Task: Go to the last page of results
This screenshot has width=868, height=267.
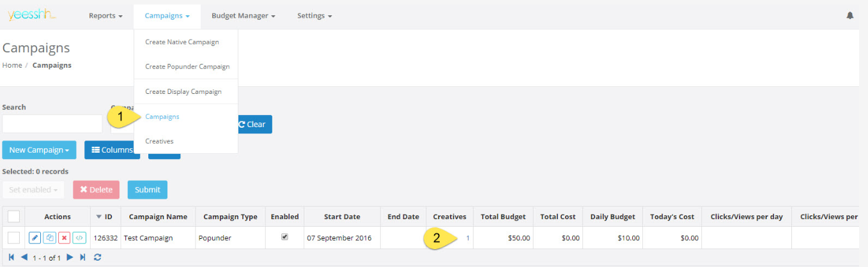Action: tap(82, 257)
